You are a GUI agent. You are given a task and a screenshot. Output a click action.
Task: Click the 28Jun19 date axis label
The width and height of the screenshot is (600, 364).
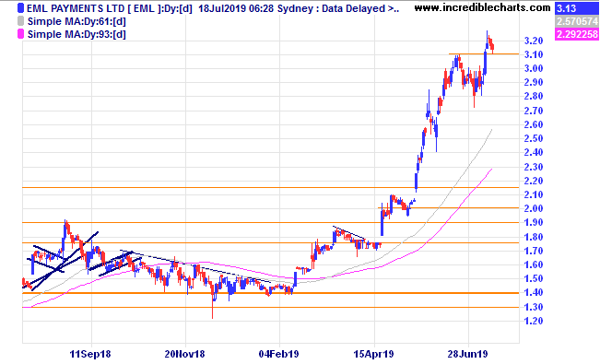click(x=468, y=354)
